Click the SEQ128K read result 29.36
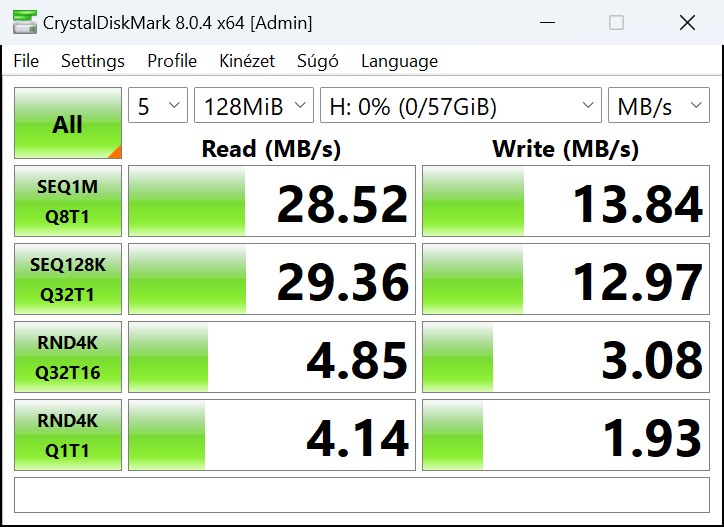724x527 pixels. point(272,279)
